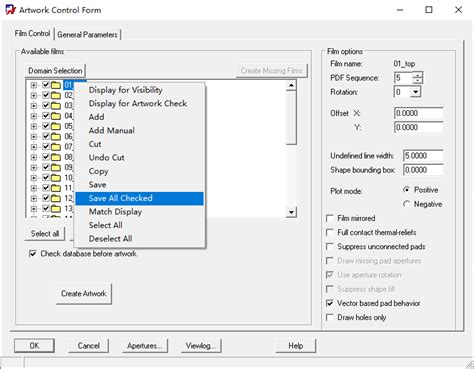The width and height of the screenshot is (474, 369).
Task: Uncheck the checkbox for film 03
Action: pyautogui.click(x=46, y=106)
